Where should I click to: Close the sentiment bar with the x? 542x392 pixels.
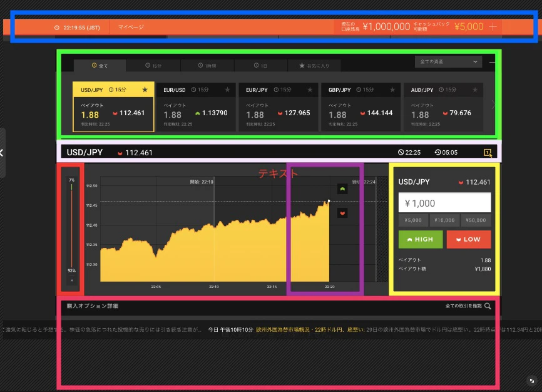point(72,281)
